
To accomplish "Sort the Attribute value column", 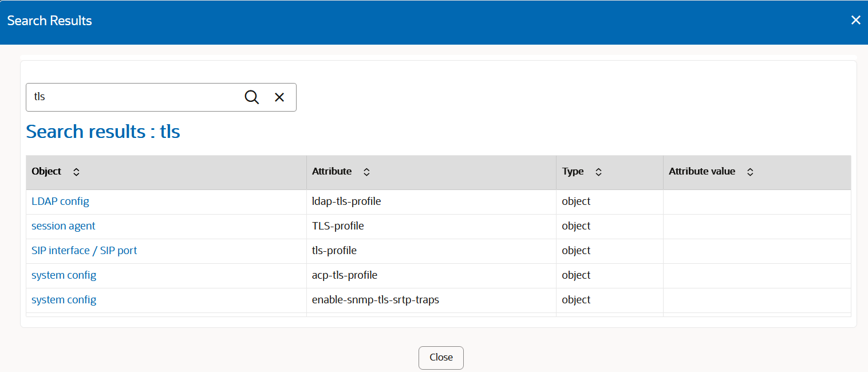I will click(750, 171).
